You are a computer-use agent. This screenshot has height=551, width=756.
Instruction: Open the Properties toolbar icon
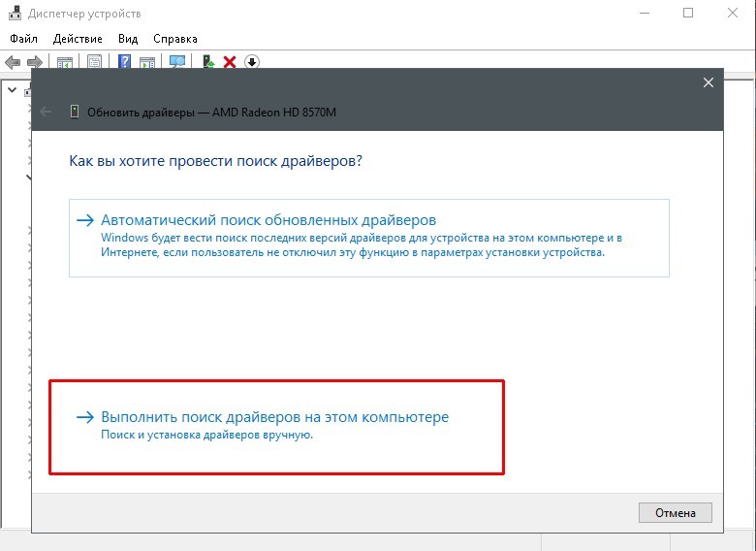(95, 62)
